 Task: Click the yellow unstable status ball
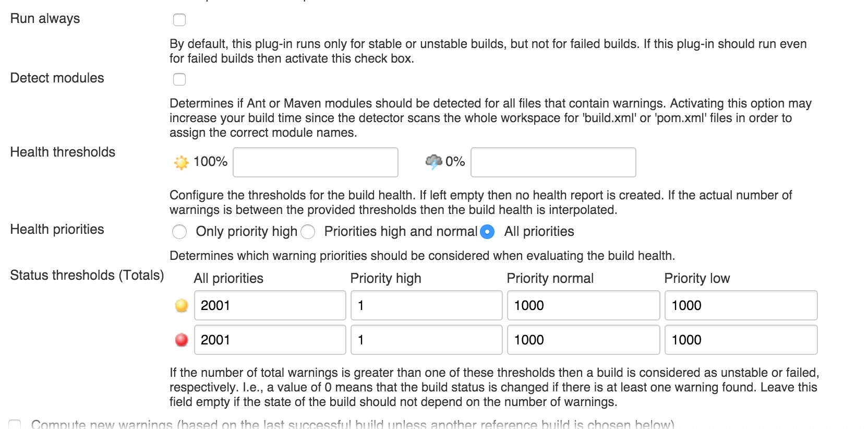[x=182, y=305]
